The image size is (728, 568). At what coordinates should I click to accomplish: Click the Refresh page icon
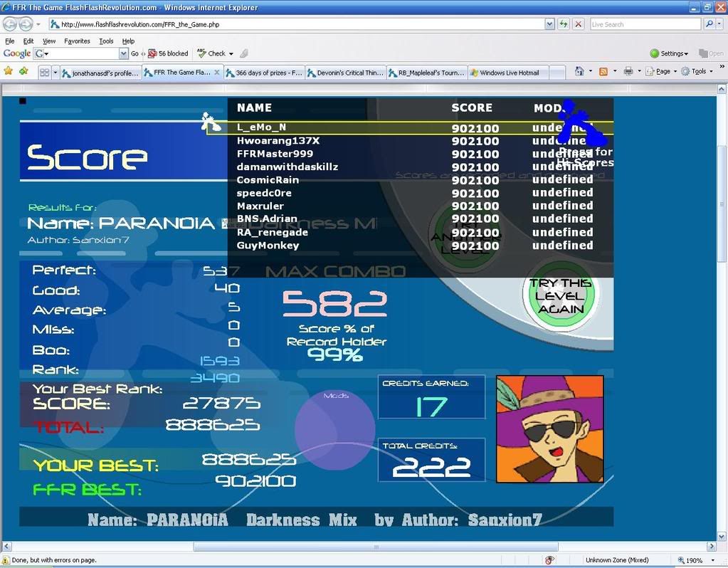[x=564, y=24]
